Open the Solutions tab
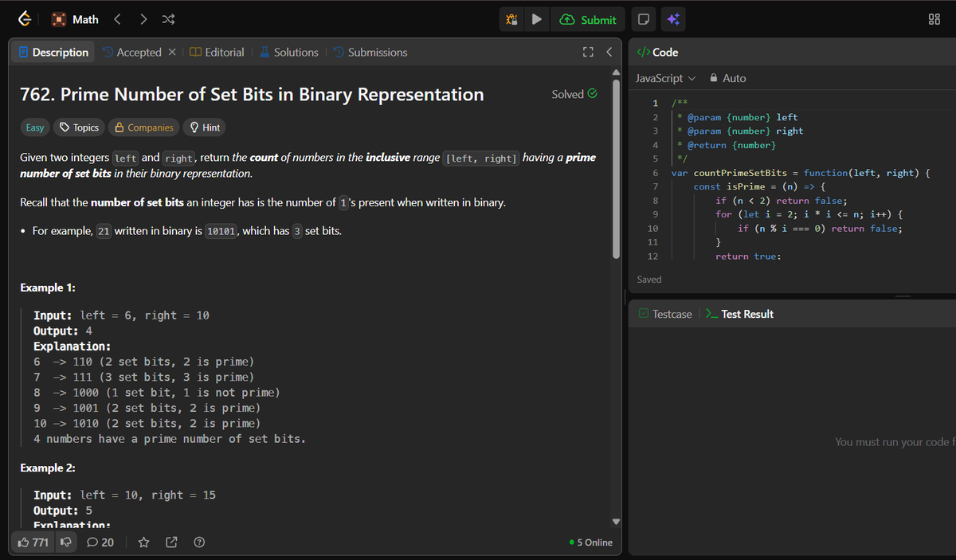Viewport: 956px width, 560px height. pyautogui.click(x=288, y=52)
